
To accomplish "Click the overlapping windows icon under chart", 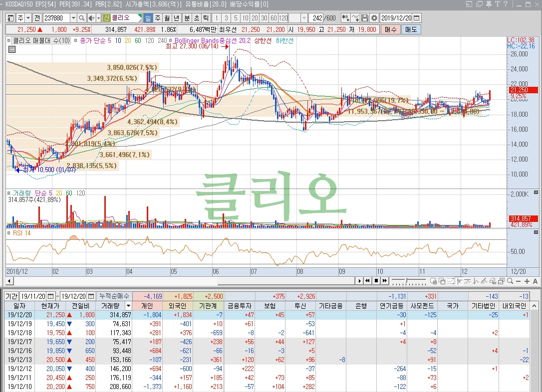I will coord(442,281).
